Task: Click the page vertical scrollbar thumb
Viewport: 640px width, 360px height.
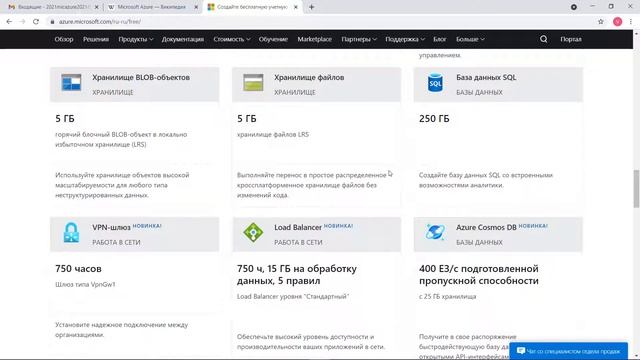Action: (636, 189)
